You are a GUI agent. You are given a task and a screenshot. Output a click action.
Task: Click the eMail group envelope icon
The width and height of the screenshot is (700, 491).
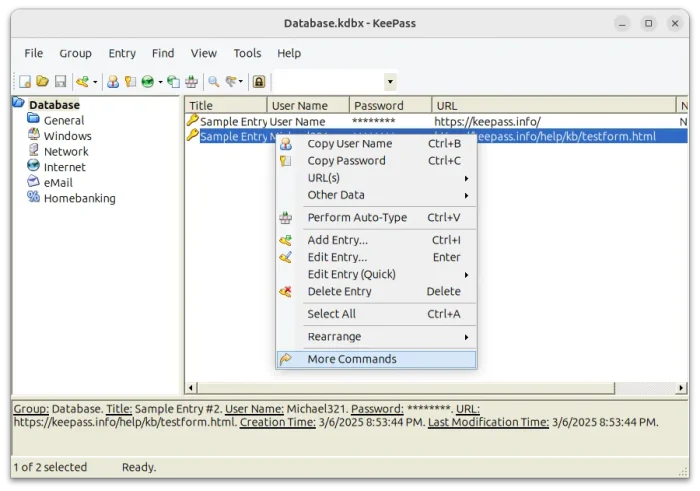tap(33, 181)
